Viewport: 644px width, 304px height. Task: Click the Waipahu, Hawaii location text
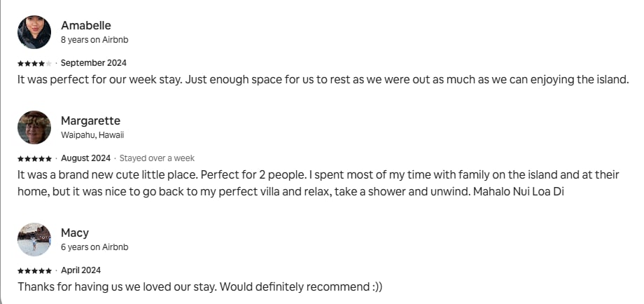(x=92, y=135)
